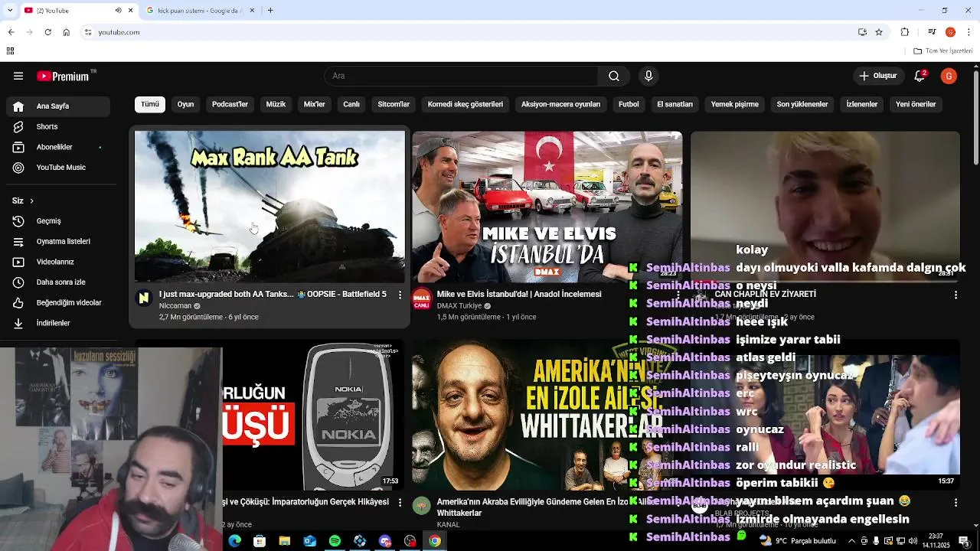This screenshot has width=980, height=551.
Task: Open the notifications bell
Action: [920, 76]
